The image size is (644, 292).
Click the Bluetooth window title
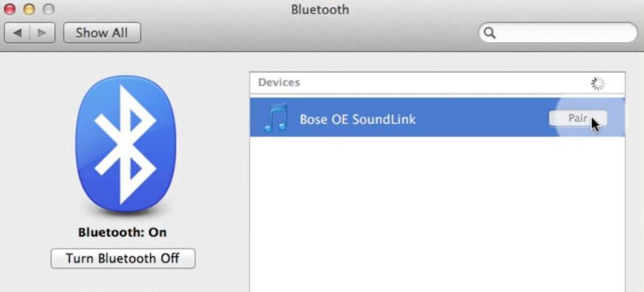tap(320, 9)
